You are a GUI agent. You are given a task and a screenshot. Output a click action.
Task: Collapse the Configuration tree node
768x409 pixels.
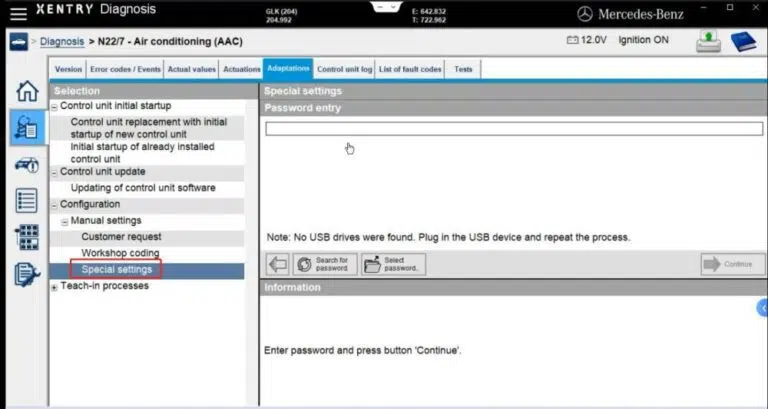(x=55, y=205)
